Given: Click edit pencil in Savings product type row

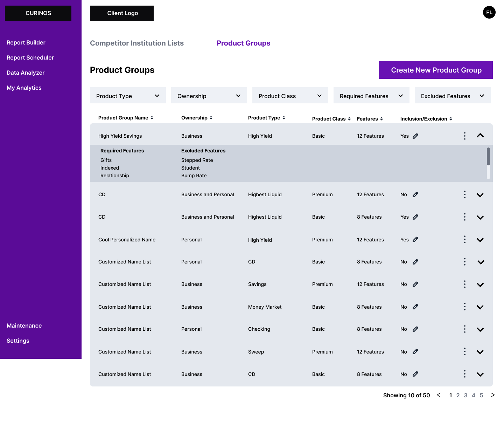Looking at the screenshot, I should point(415,284).
